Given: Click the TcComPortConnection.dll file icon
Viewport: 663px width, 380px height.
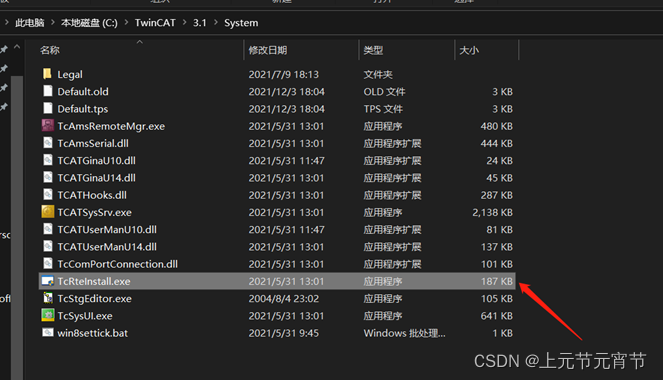Looking at the screenshot, I should [48, 264].
